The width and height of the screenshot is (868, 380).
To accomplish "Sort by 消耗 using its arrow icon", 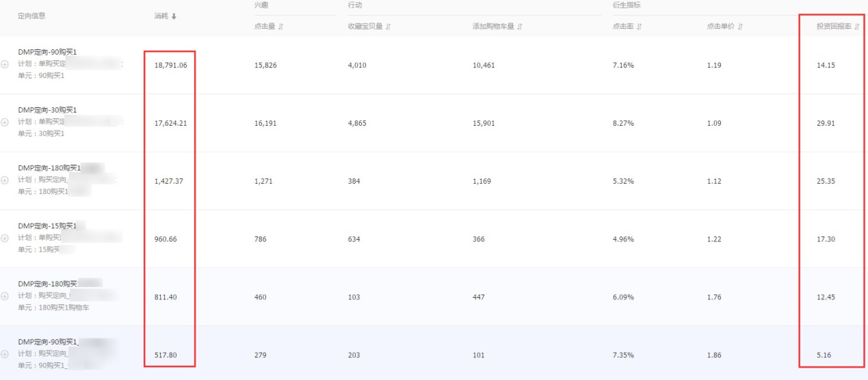I will point(174,16).
